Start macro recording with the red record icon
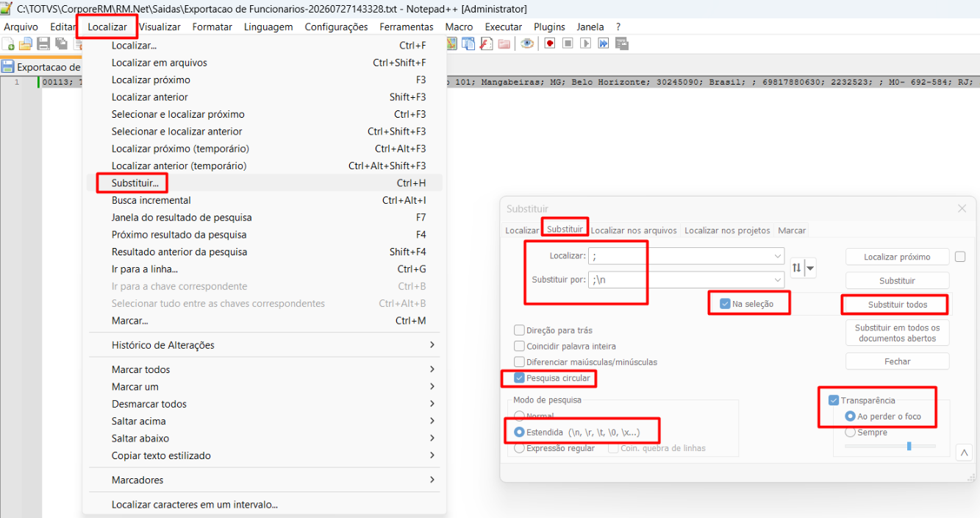The image size is (980, 518). coord(550,43)
